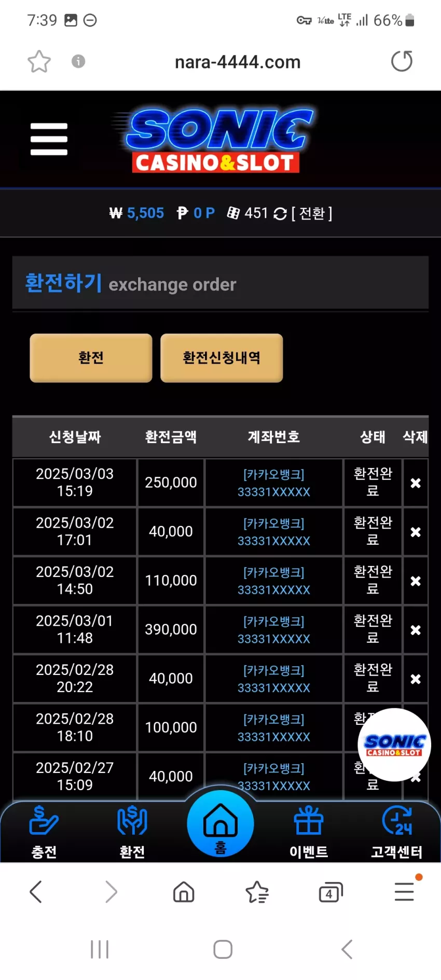Open the hamburger menu next to Sonic logo

click(49, 139)
